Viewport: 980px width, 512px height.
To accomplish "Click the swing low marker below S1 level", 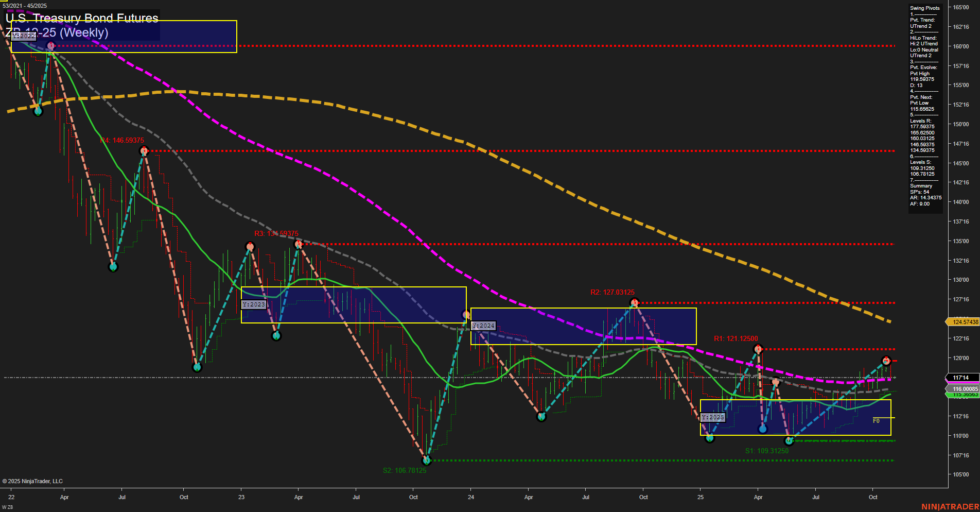I will (788, 441).
